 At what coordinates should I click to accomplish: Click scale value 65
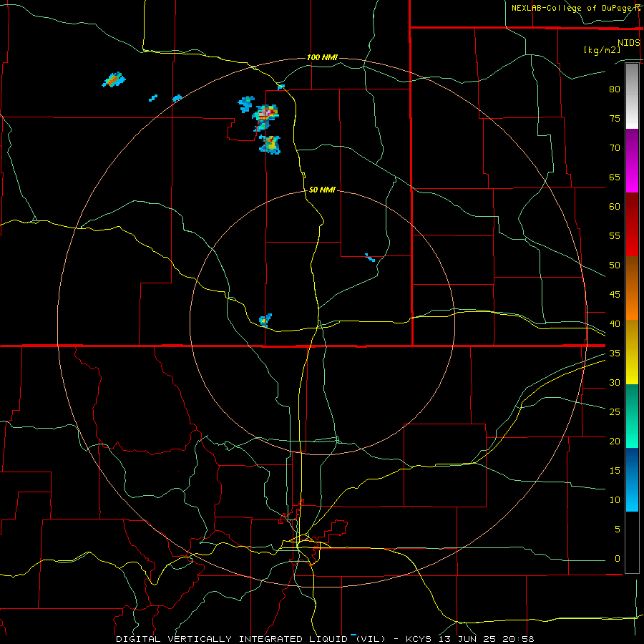[615, 177]
